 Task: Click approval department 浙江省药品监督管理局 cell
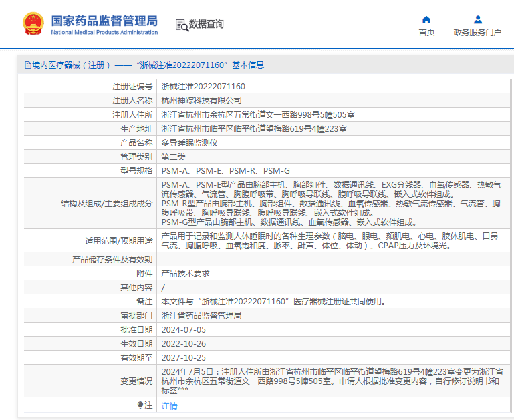point(201,316)
